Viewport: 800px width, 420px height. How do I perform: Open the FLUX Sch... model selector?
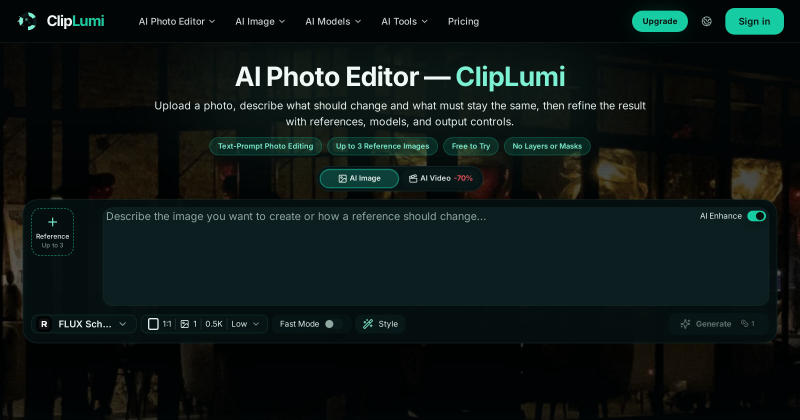84,324
